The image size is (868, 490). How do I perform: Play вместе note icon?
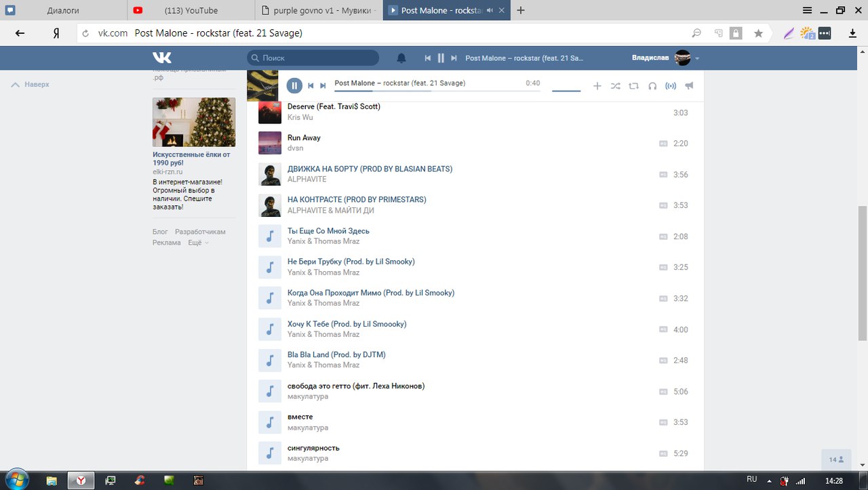[x=270, y=422]
